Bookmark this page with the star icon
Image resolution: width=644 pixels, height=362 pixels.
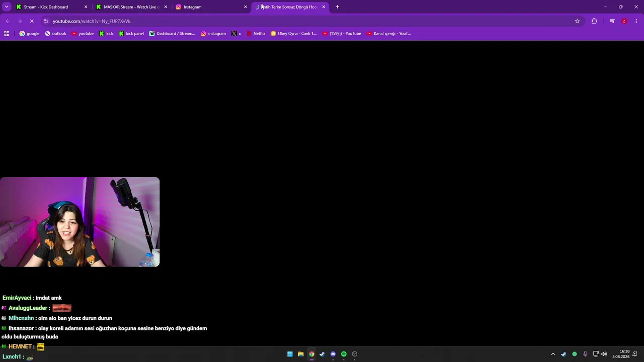tap(577, 21)
